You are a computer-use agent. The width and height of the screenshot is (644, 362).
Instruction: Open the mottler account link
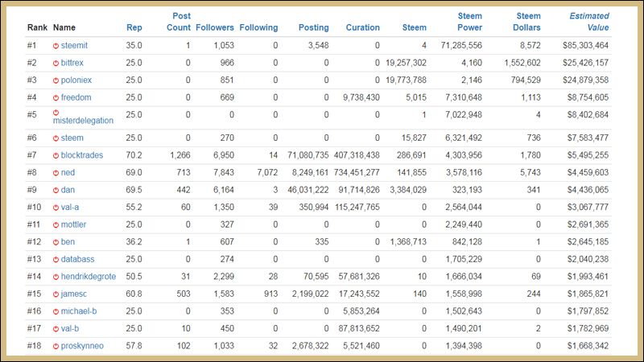[73, 224]
